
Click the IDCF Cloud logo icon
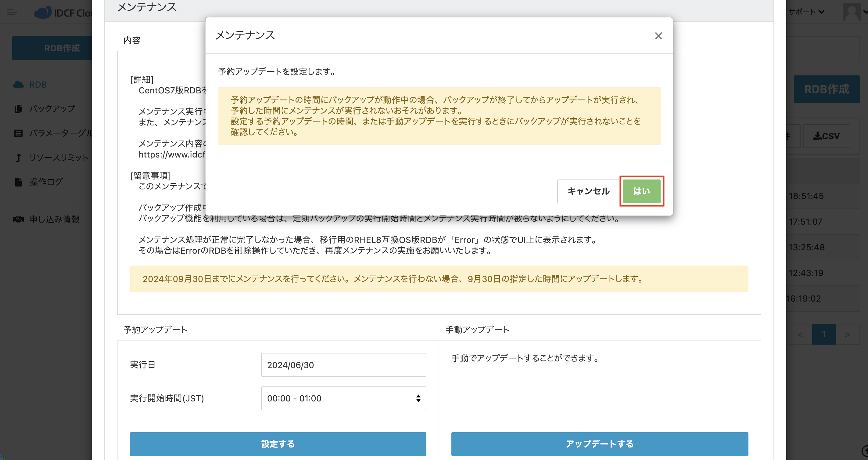43,13
